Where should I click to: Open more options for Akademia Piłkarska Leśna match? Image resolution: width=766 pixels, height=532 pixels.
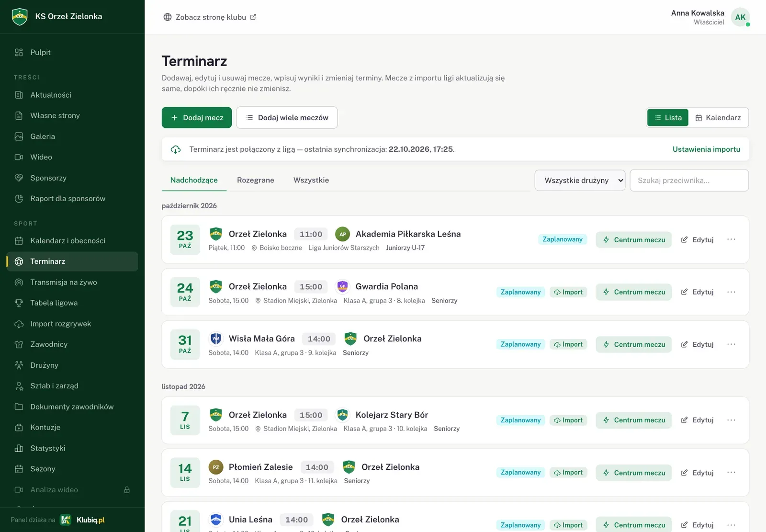coord(731,239)
